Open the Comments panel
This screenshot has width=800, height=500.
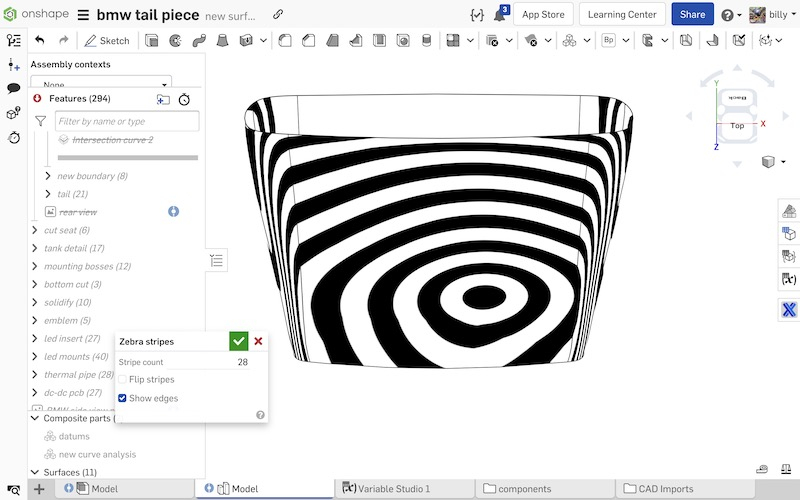tap(14, 88)
